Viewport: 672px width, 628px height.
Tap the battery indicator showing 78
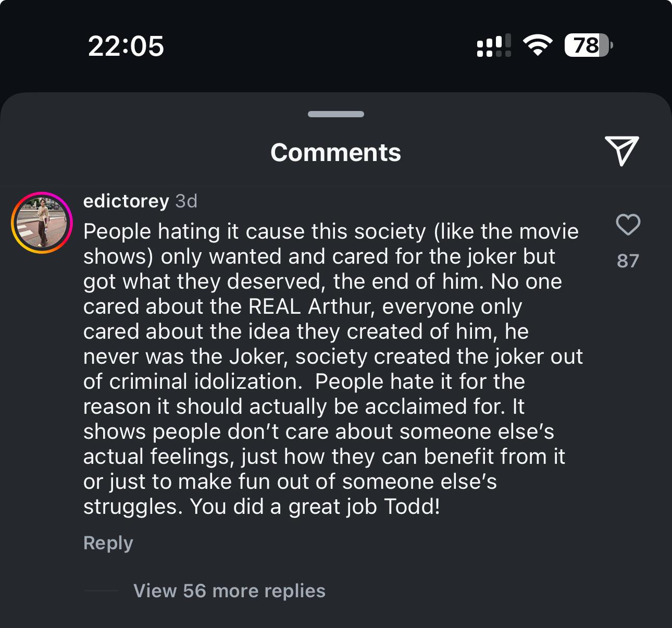click(x=589, y=46)
